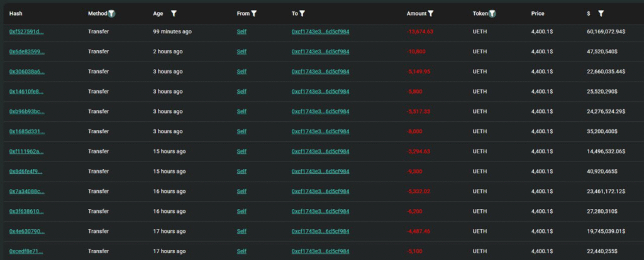Image resolution: width=644 pixels, height=260 pixels.
Task: Open transaction hash 0x14610fe8
Action: (x=26, y=92)
